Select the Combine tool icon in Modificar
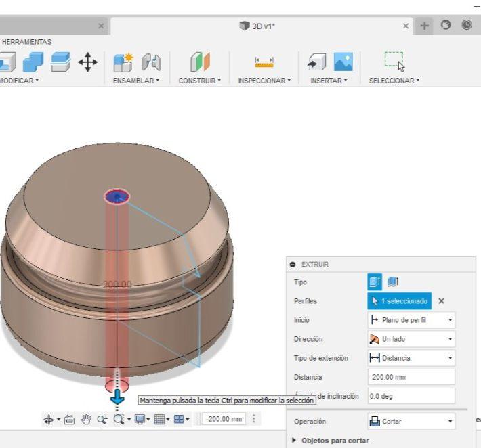The image size is (481, 448). 33,62
